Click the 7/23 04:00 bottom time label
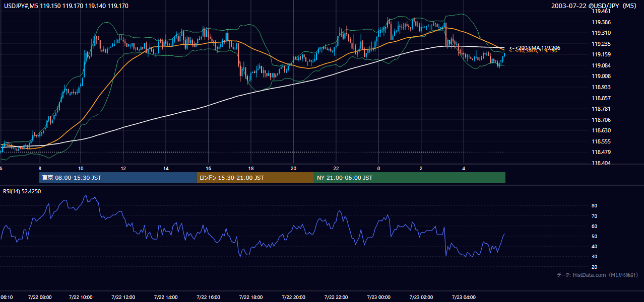 pyautogui.click(x=464, y=297)
